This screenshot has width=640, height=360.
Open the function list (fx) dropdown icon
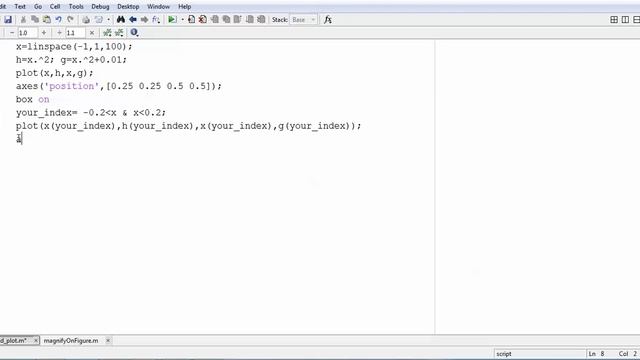point(156,20)
